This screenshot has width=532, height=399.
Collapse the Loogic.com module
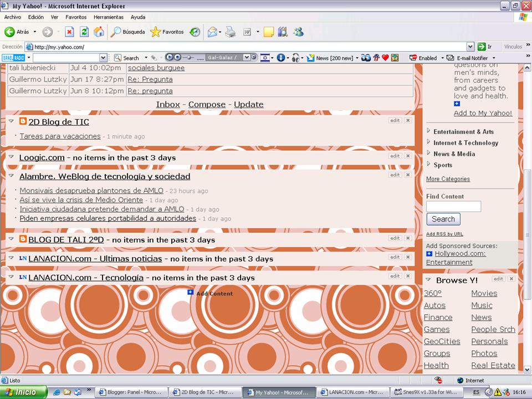click(11, 156)
